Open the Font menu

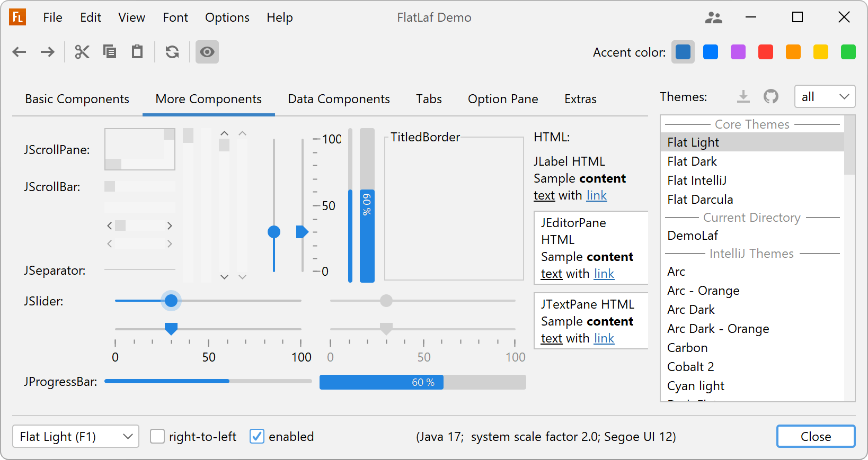point(175,17)
